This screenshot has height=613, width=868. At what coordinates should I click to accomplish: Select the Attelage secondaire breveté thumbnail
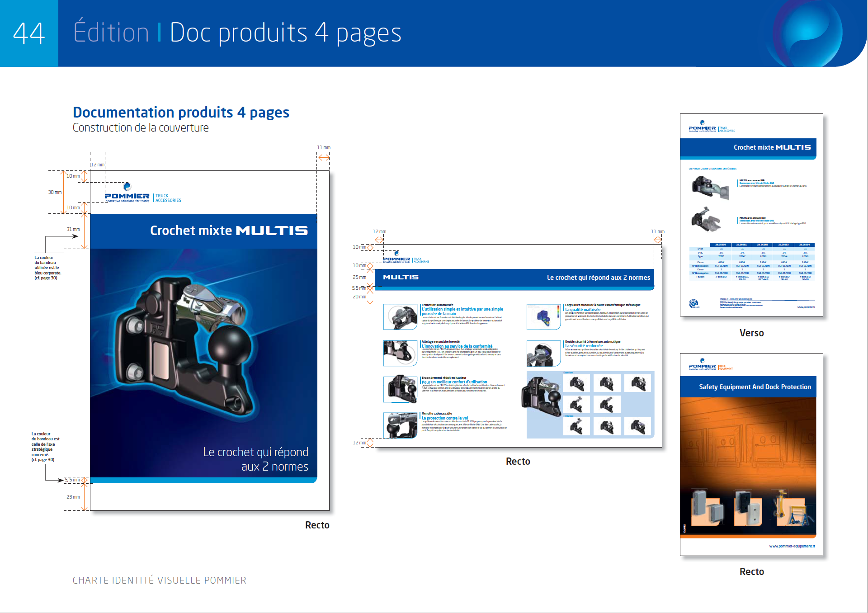point(400,353)
